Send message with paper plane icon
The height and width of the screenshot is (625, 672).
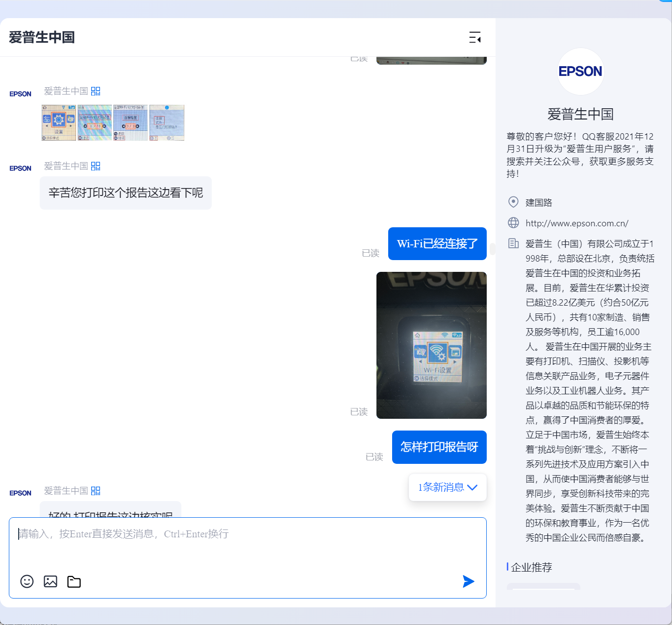[469, 581]
